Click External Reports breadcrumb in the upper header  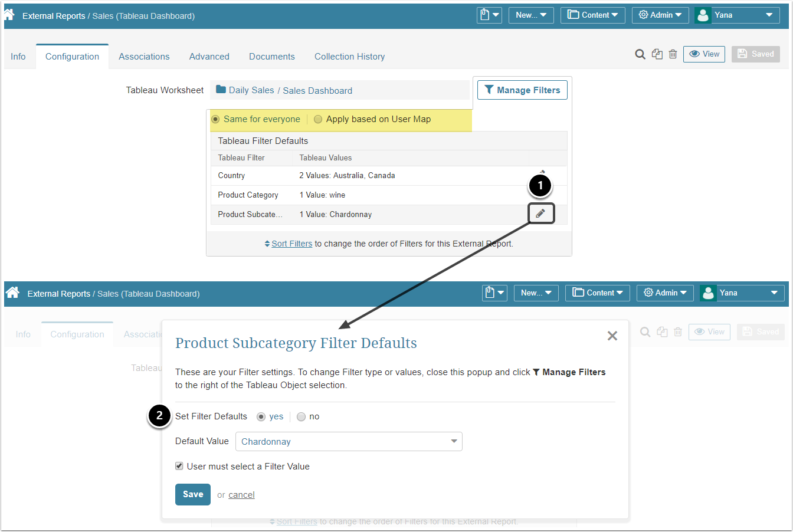point(54,16)
